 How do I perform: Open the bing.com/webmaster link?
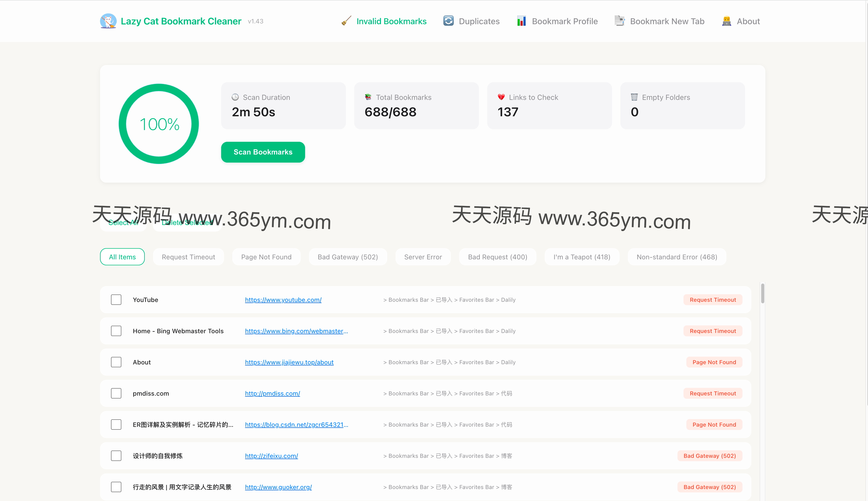point(296,331)
